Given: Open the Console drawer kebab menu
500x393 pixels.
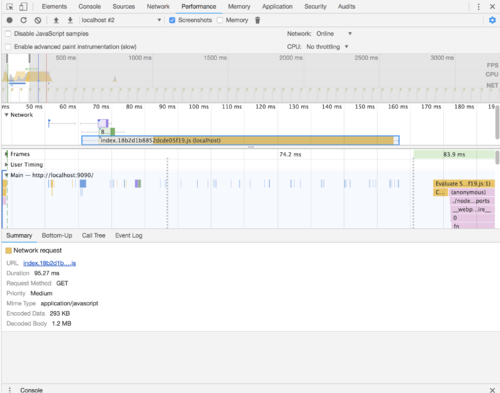Looking at the screenshot, I should point(10,390).
